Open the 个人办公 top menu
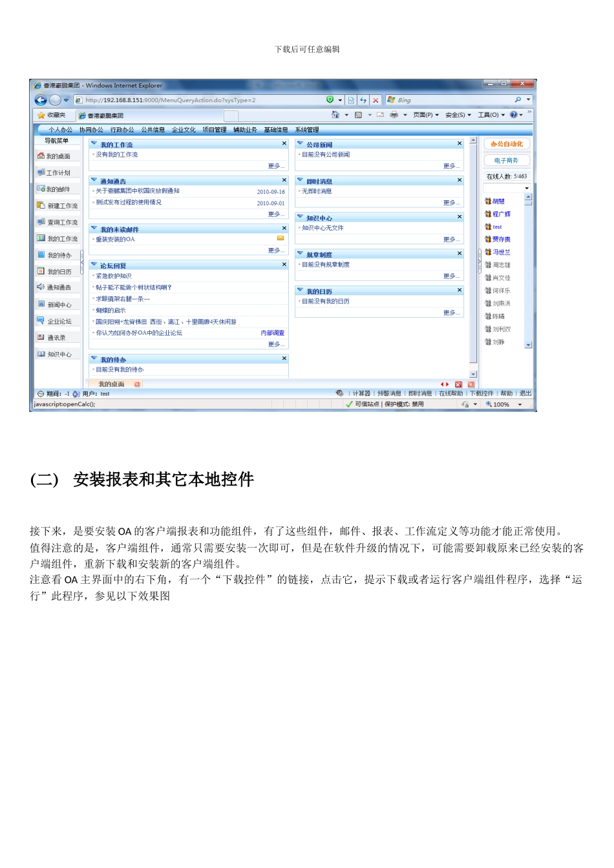614x868 pixels. click(60, 130)
